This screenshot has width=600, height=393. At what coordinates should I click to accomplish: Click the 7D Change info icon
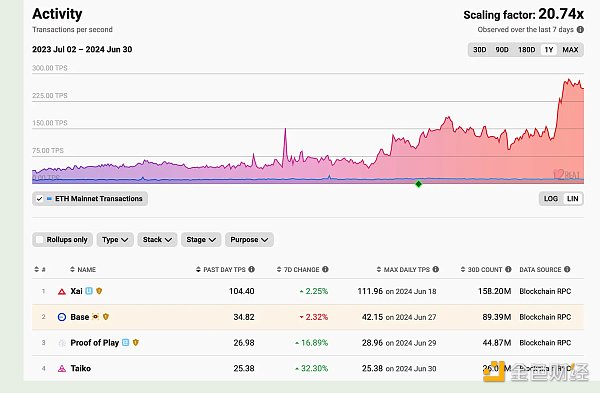point(325,269)
